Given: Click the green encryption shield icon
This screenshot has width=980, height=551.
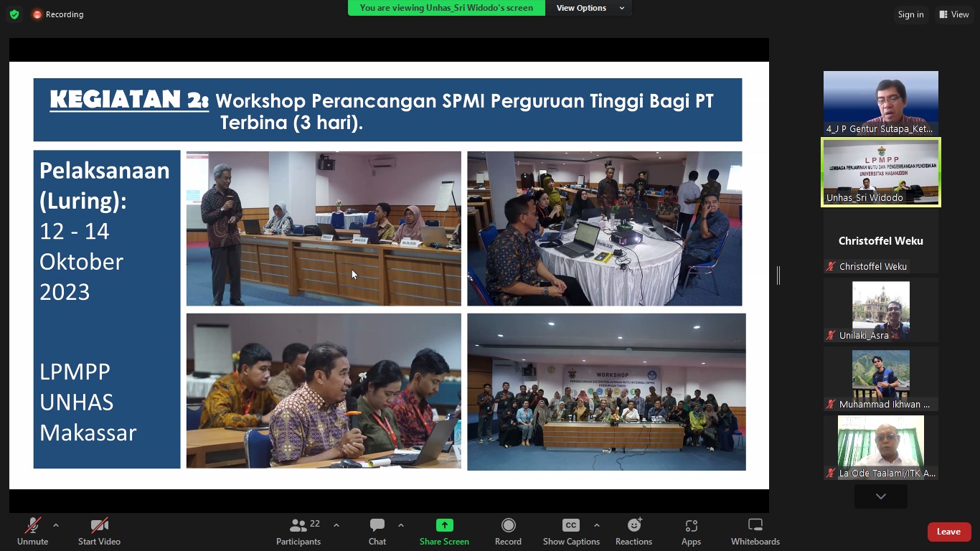Looking at the screenshot, I should (14, 14).
